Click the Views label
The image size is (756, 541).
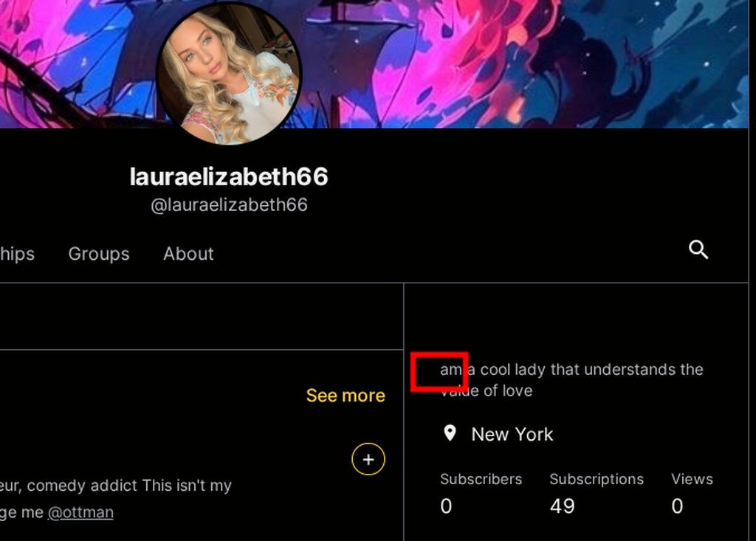[x=692, y=479]
